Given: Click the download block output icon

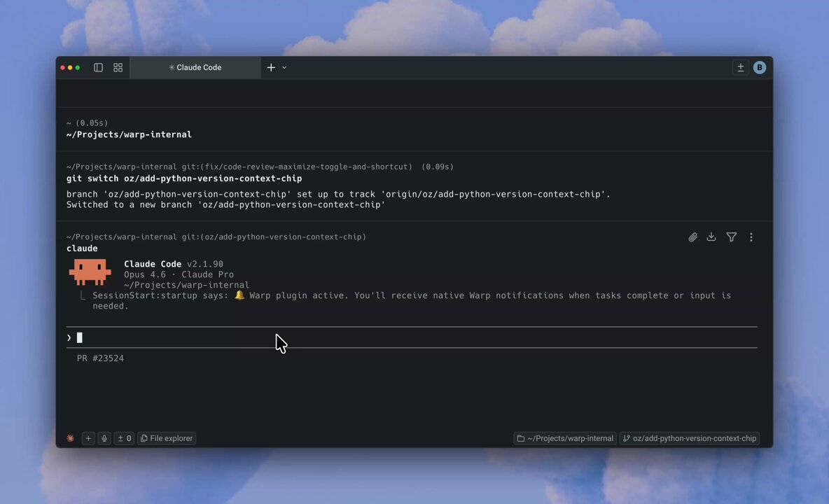Looking at the screenshot, I should coord(711,237).
